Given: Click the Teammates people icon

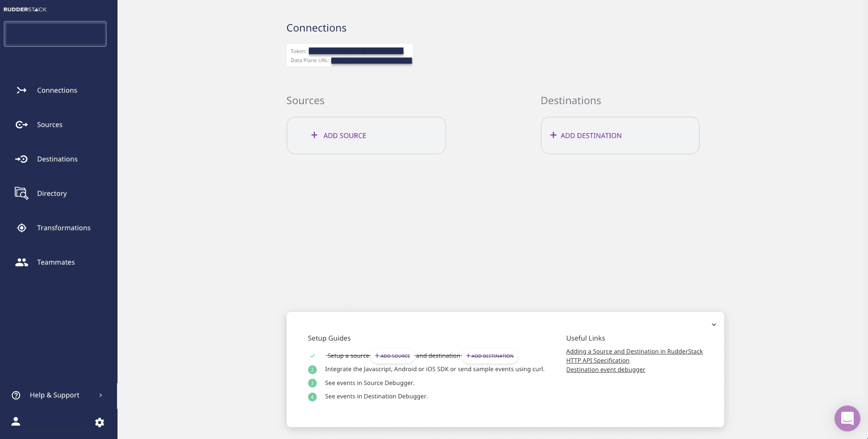Looking at the screenshot, I should [21, 262].
